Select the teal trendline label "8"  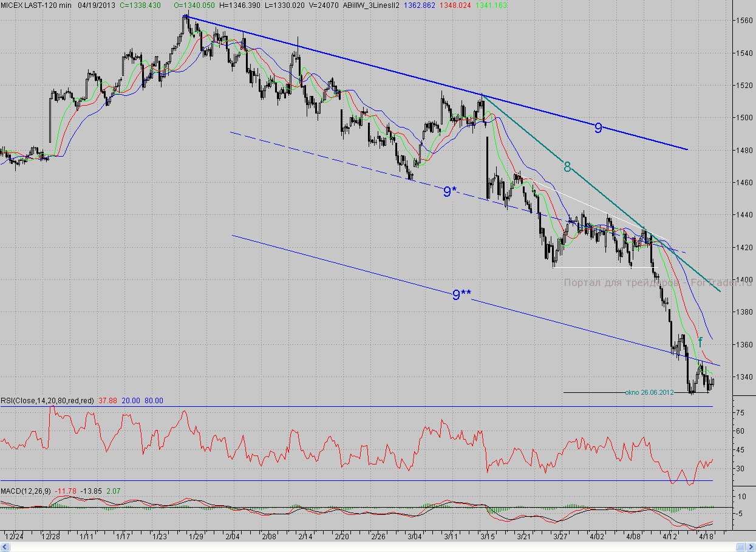(x=567, y=167)
